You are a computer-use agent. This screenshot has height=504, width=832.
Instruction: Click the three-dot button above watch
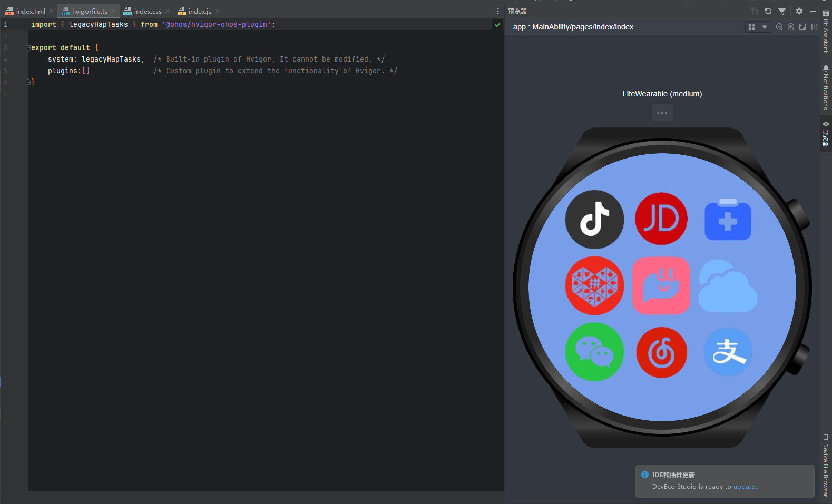tap(662, 113)
